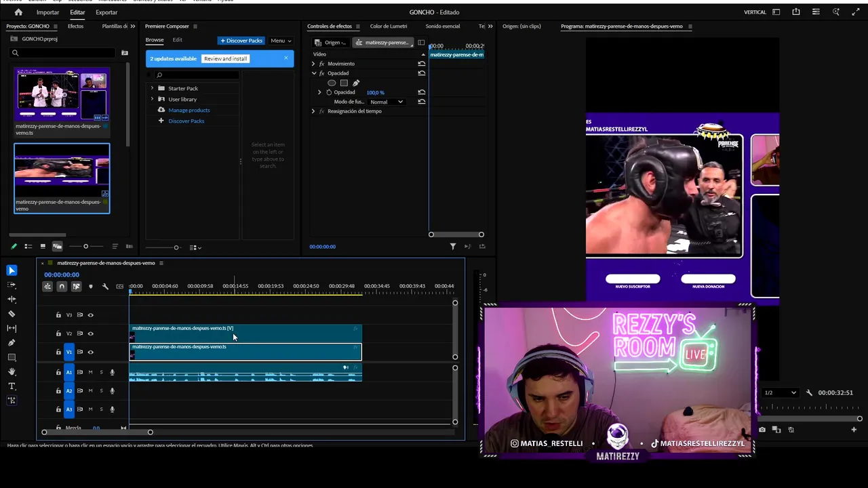This screenshot has width=868, height=488.
Task: Select the Hand tool
Action: [12, 371]
